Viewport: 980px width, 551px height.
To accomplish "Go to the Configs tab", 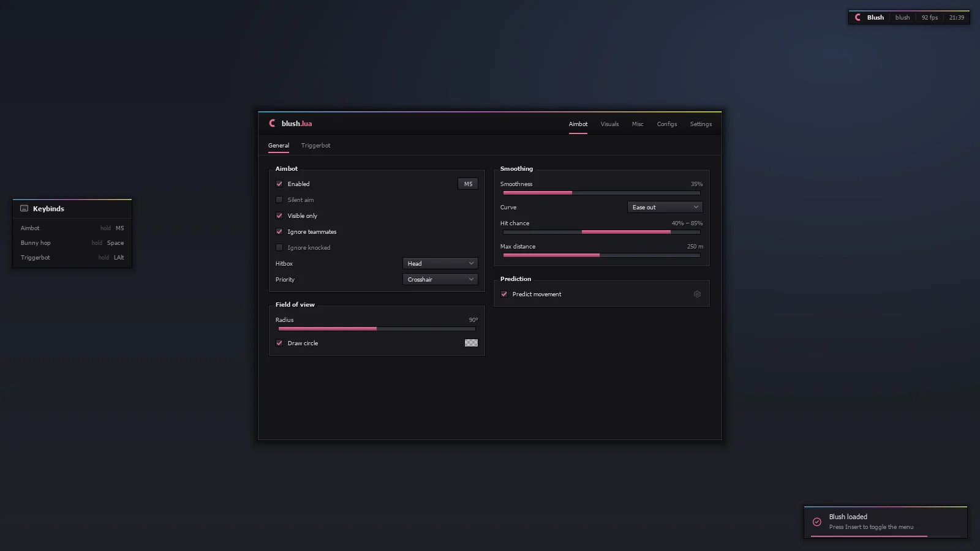I will click(x=667, y=124).
